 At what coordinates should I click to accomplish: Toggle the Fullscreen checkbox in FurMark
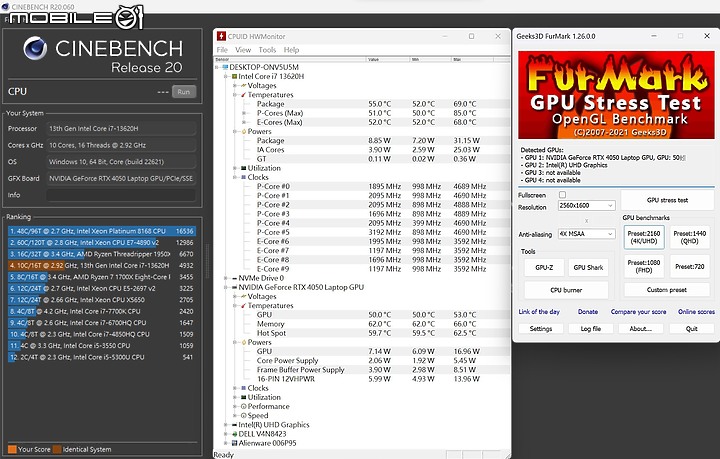pos(562,195)
